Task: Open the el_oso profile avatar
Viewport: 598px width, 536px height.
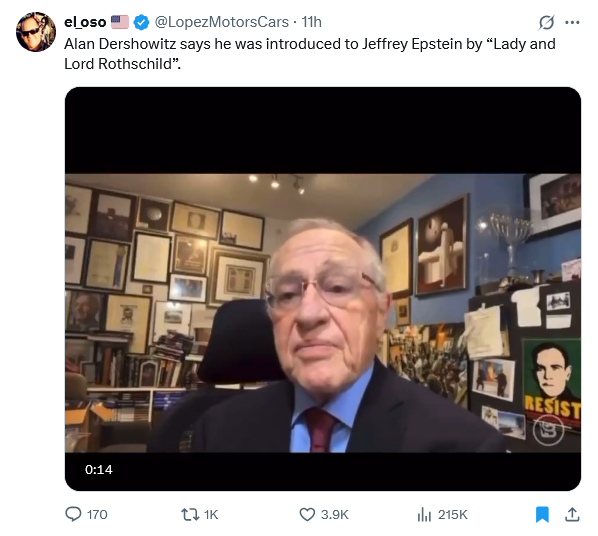Action: (x=36, y=32)
